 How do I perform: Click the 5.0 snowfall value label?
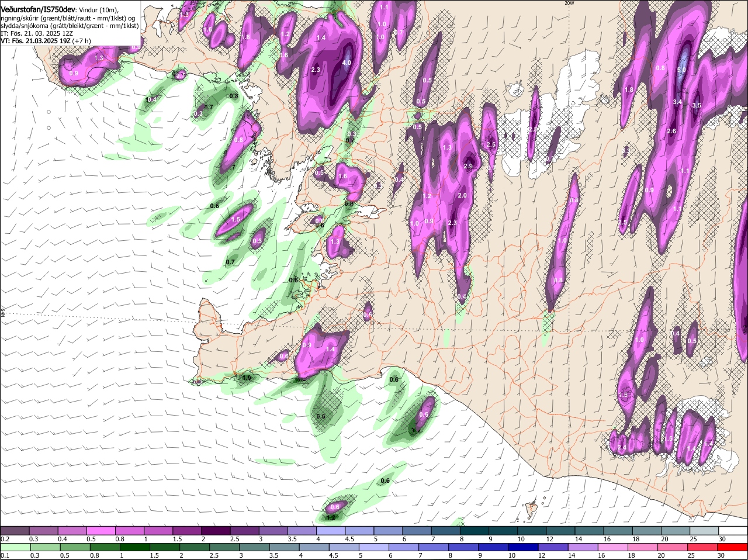[x=681, y=70]
